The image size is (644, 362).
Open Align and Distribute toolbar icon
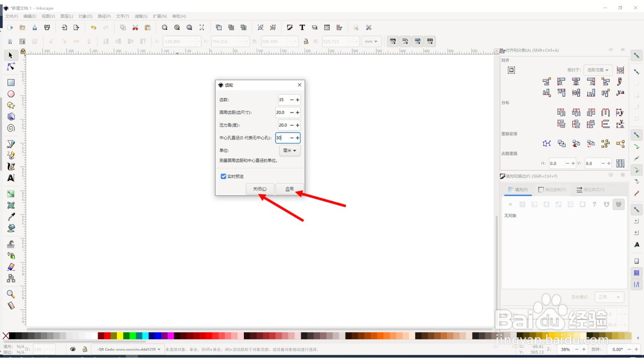[x=339, y=27]
